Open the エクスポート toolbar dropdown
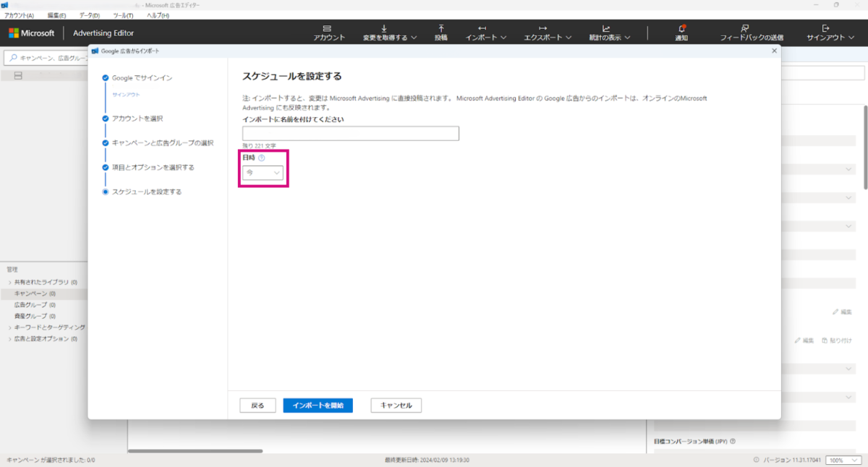868x467 pixels. point(548,33)
